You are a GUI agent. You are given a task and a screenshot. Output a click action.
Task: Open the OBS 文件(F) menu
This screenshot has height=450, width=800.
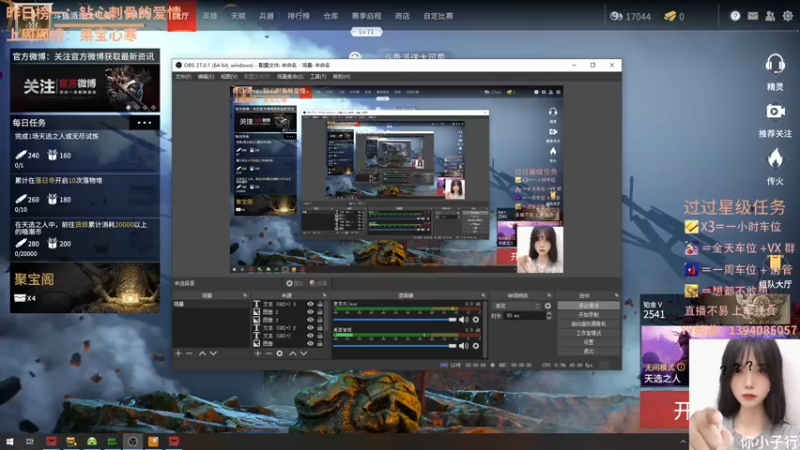click(x=183, y=77)
